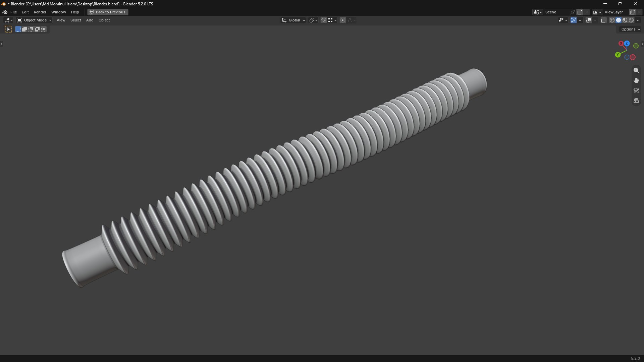Viewport: 644px width, 362px height.
Task: Click the Back to Previous button
Action: (108, 12)
